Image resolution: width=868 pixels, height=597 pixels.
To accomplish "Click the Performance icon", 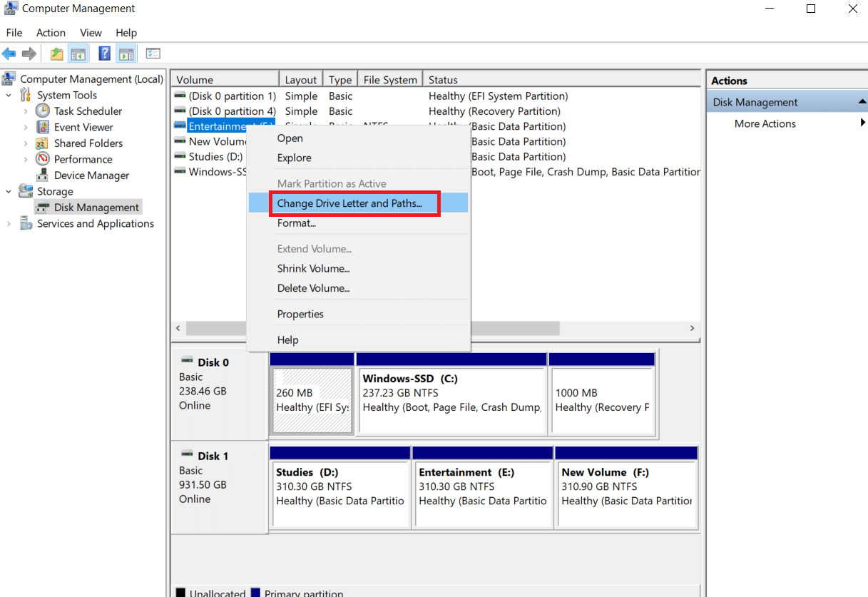I will pos(43,159).
